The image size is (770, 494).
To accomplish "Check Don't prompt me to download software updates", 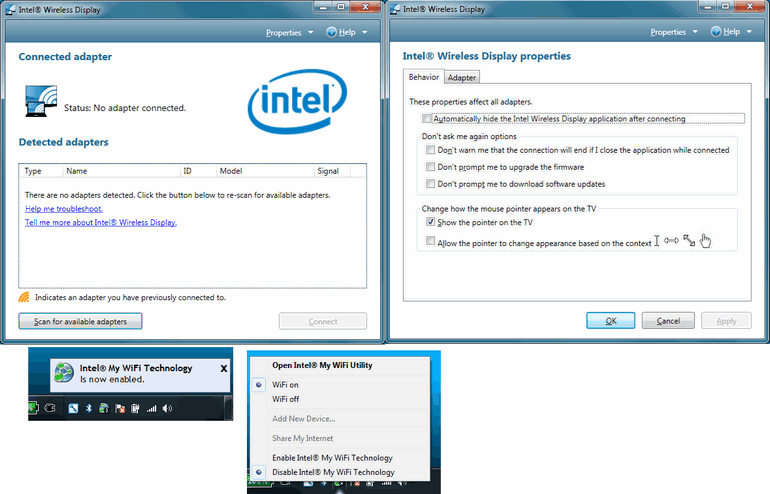I will tap(430, 184).
